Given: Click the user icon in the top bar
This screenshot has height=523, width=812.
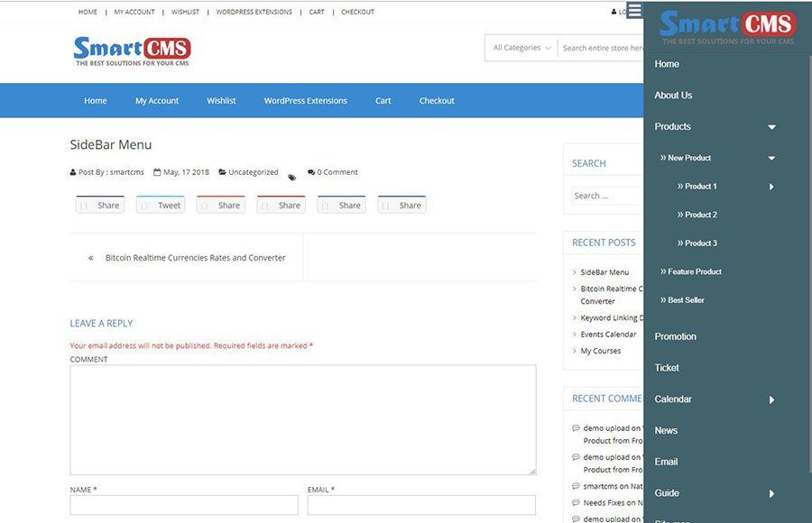Looking at the screenshot, I should (614, 12).
